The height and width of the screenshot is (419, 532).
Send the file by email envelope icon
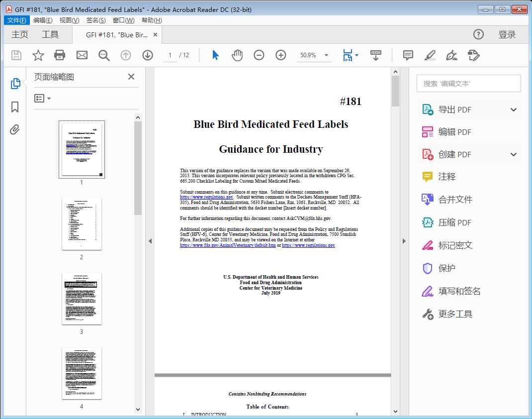click(82, 55)
